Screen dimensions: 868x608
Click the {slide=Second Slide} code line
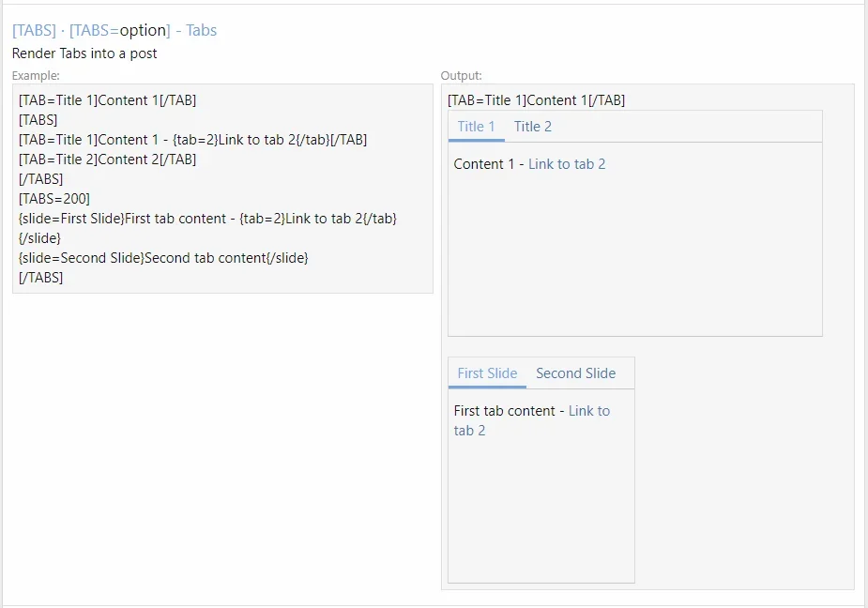pos(163,257)
